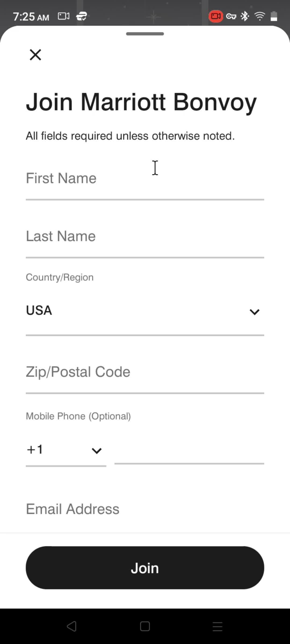Tap the VPN key status icon
The height and width of the screenshot is (644, 290).
coord(231,16)
